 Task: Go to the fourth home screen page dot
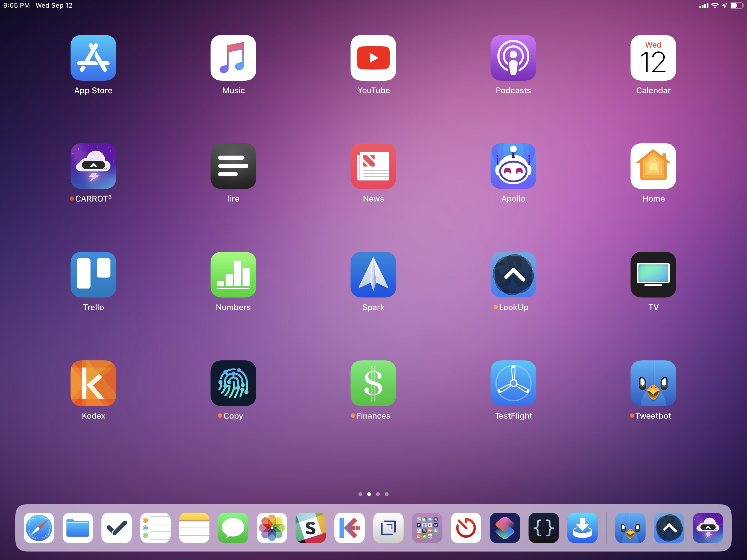tap(387, 494)
